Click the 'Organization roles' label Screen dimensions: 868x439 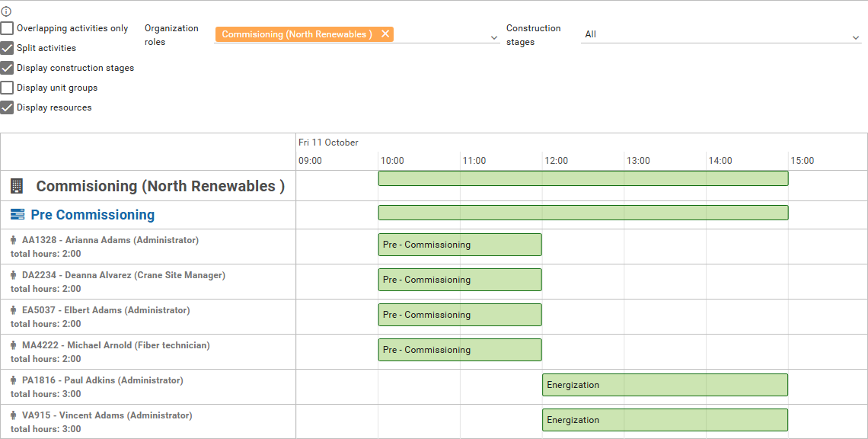[171, 35]
